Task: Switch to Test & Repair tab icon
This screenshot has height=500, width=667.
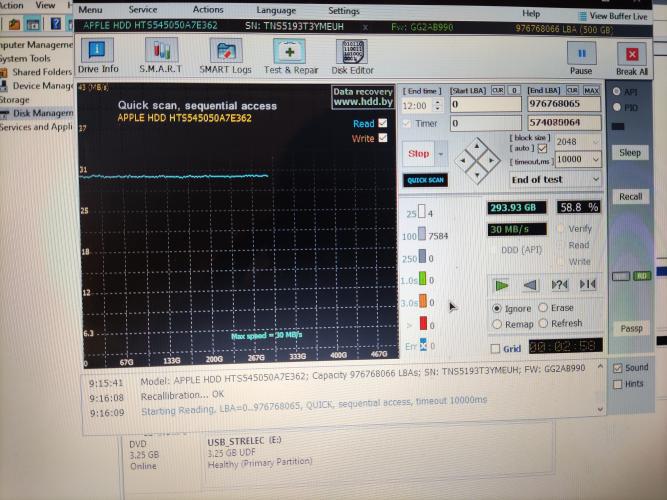Action: pyautogui.click(x=291, y=57)
